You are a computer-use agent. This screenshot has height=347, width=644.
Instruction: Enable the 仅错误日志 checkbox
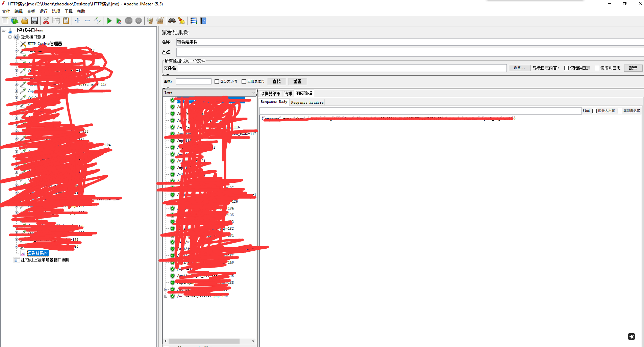(x=566, y=68)
